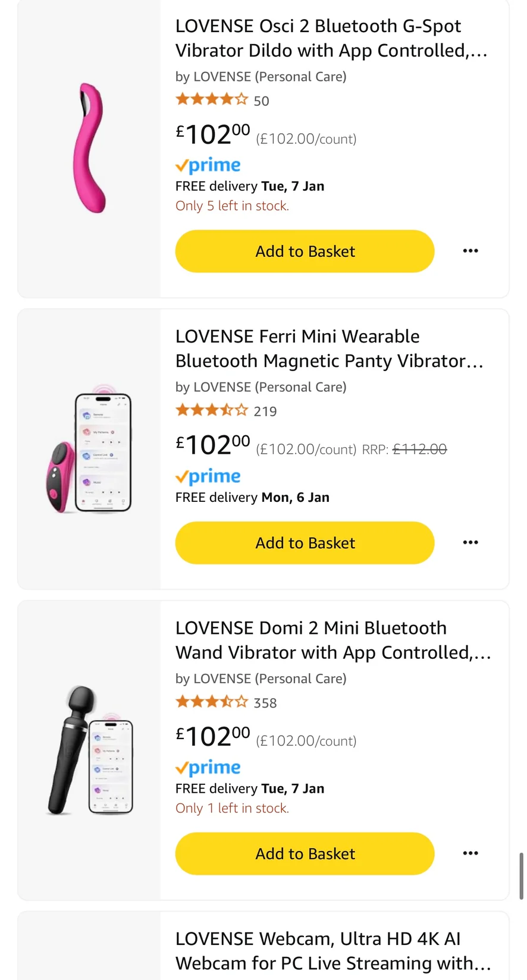Open LOVENSE Osci 2 product title
This screenshot has height=980, width=527.
(331, 39)
